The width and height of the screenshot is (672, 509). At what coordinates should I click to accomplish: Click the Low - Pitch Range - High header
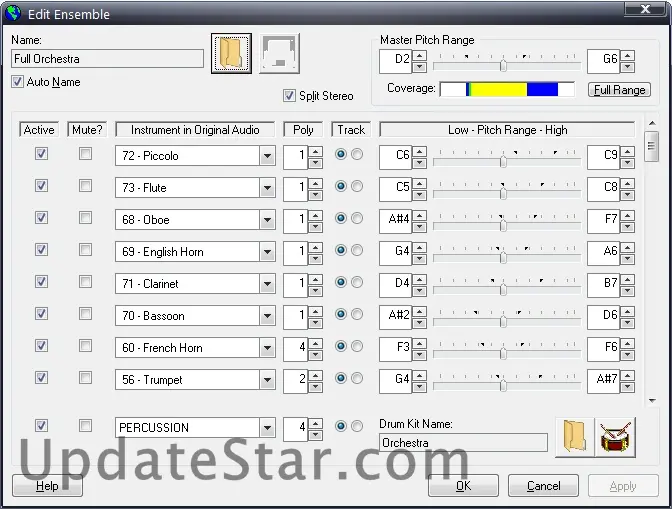click(507, 130)
